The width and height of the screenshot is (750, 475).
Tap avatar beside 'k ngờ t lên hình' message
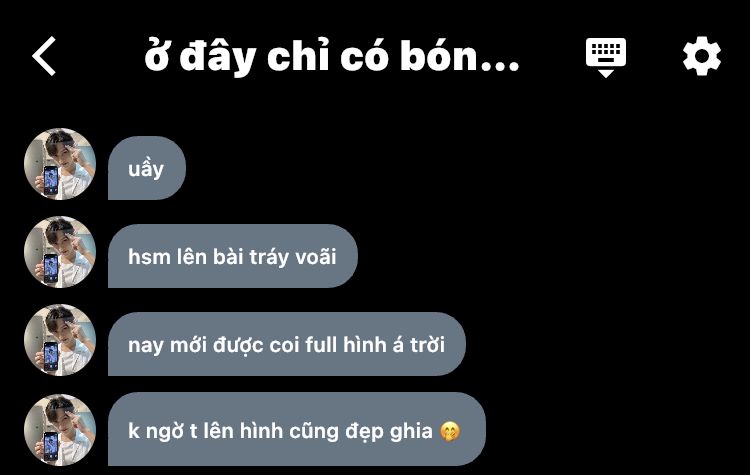(60, 429)
